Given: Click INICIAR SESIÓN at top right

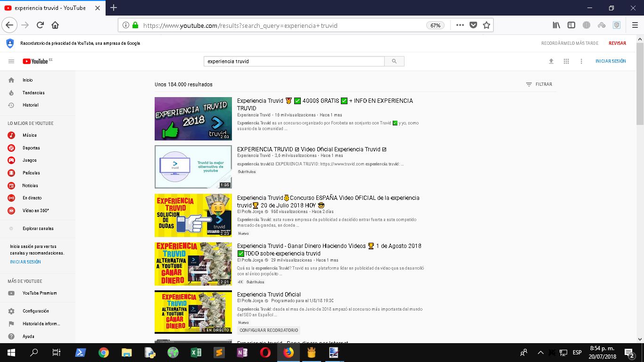Looking at the screenshot, I should coord(611,61).
